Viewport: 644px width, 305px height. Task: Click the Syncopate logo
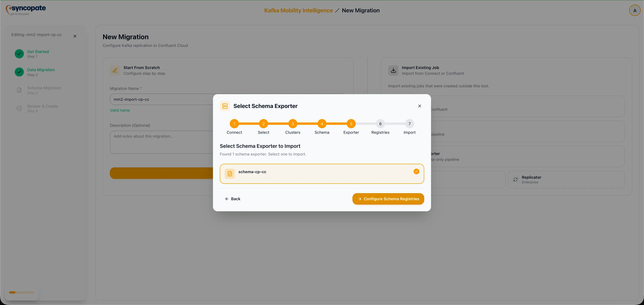click(26, 10)
